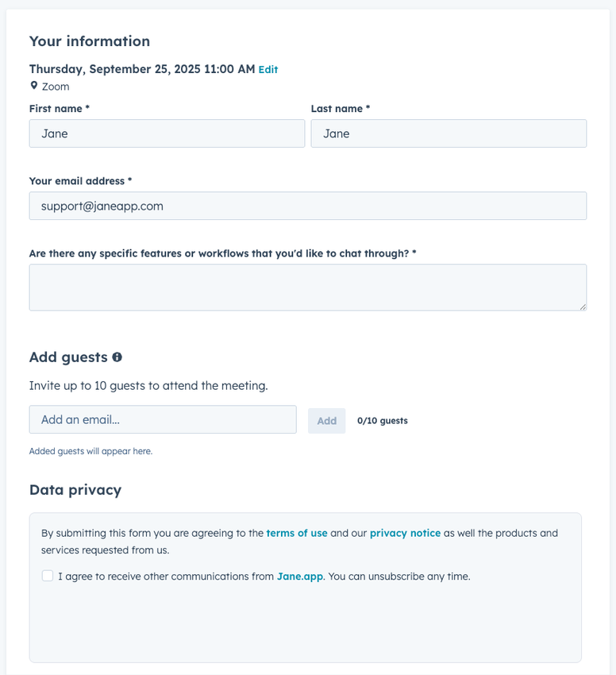616x675 pixels.
Task: Open the privacy notice link
Action: coord(405,533)
